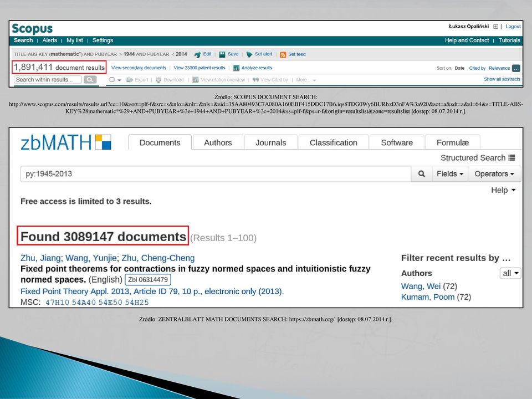Click the Scopus search within results magnifier
Image resolution: width=532 pixels, height=399 pixels.
click(90, 79)
